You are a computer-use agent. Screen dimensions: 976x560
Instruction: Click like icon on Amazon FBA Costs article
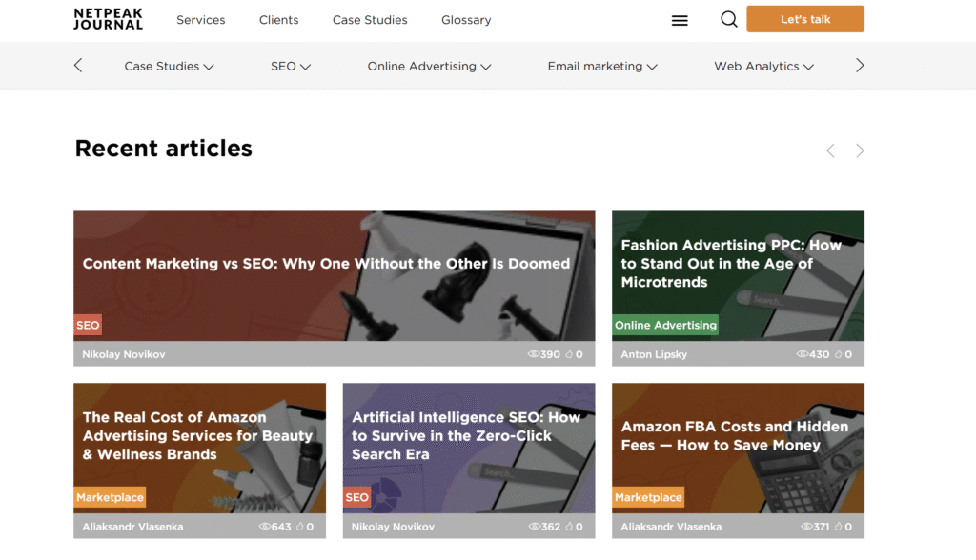(x=839, y=527)
